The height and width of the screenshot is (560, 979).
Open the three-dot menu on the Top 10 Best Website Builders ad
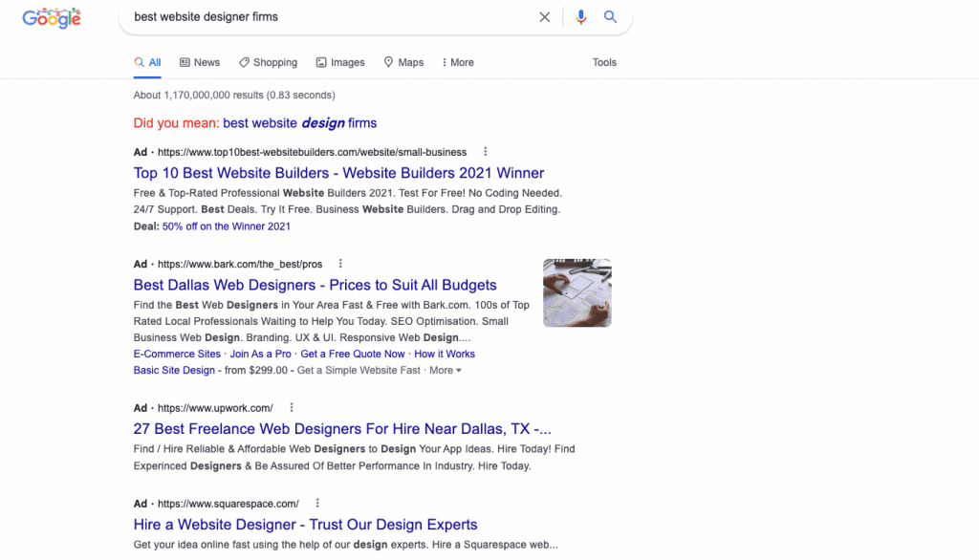pyautogui.click(x=485, y=151)
